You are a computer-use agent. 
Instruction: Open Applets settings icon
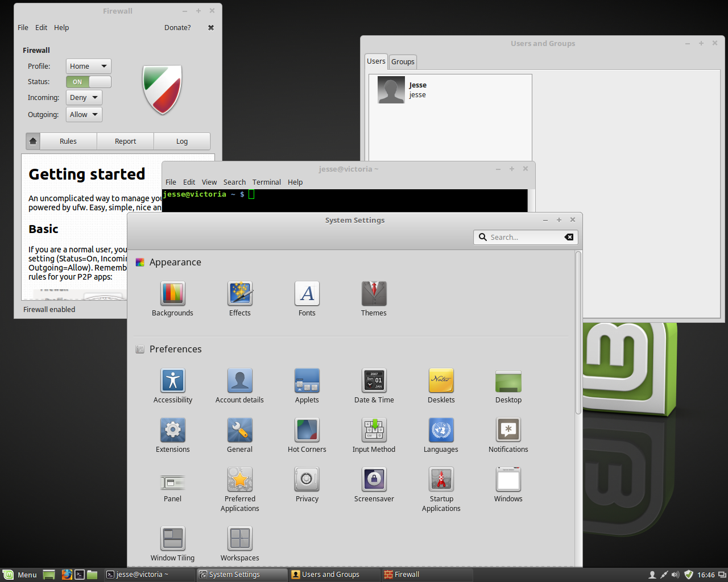307,381
